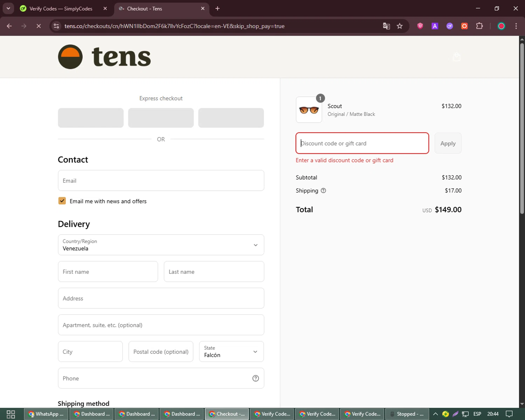Apply the discount code
Image resolution: width=525 pixels, height=420 pixels.
pos(448,143)
